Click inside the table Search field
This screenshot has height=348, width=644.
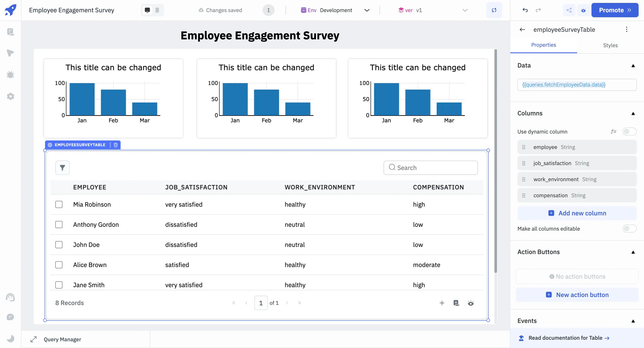[x=430, y=168]
